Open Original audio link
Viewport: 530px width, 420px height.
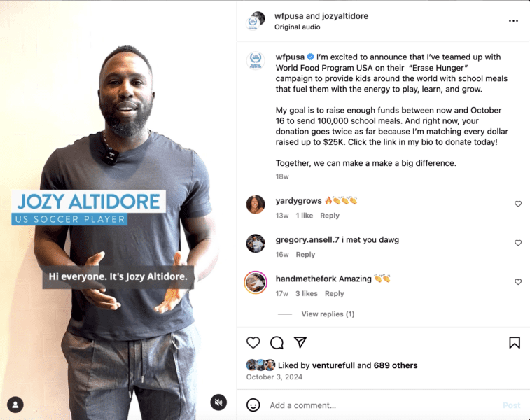[x=297, y=27]
